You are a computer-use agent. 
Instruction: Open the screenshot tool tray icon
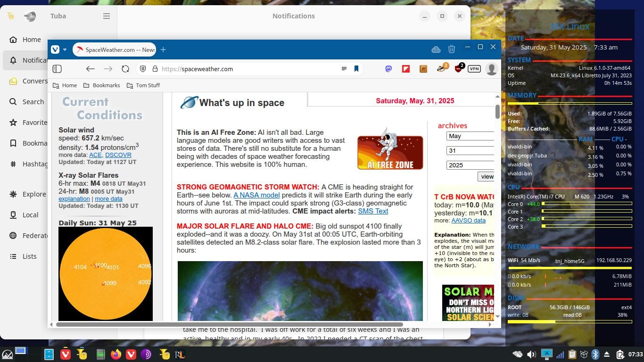(x=546, y=354)
